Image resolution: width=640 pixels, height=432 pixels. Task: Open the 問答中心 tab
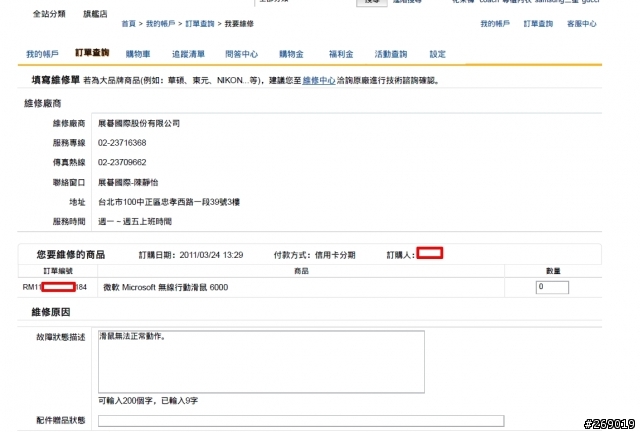(242, 54)
